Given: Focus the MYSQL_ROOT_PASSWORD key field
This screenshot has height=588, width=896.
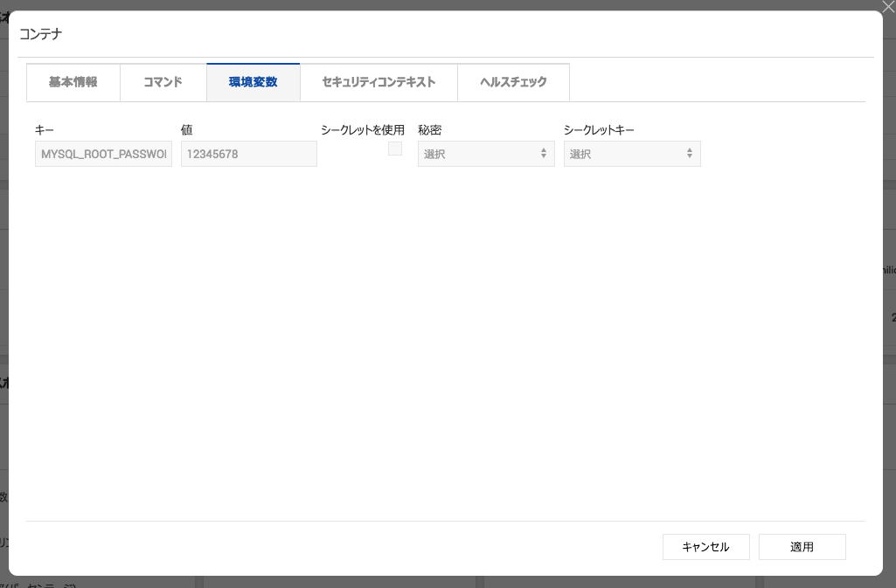Looking at the screenshot, I should [103, 154].
